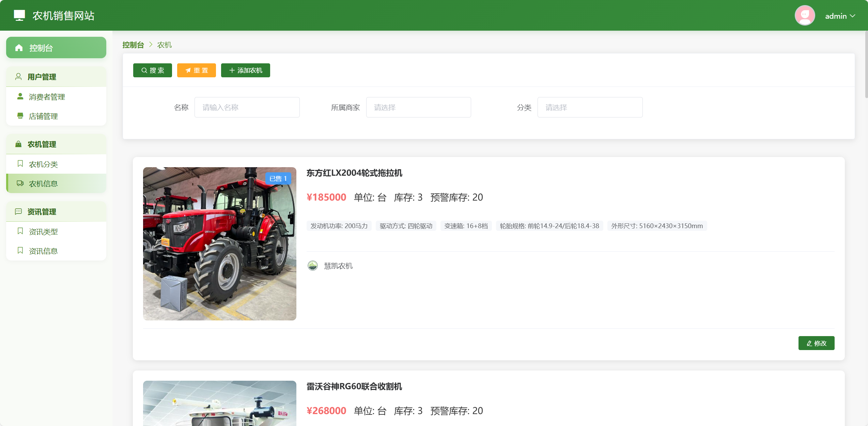
Task: Select 农机信息 in the sidebar
Action: point(56,184)
